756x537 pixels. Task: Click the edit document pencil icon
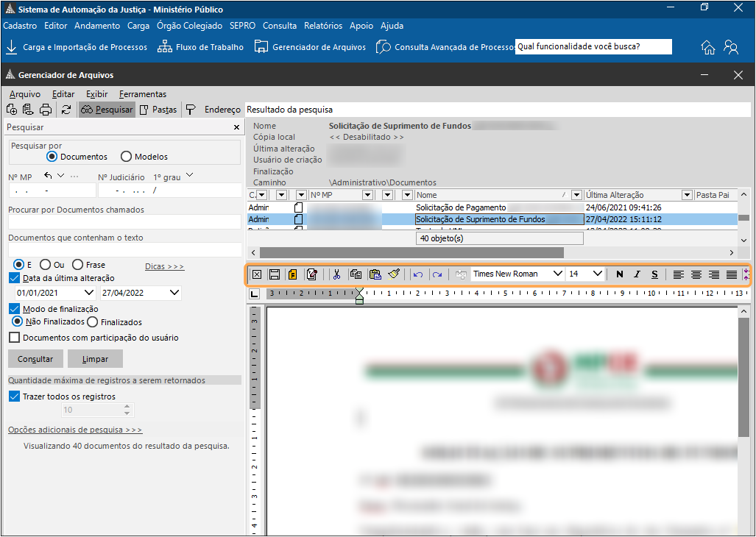point(311,274)
